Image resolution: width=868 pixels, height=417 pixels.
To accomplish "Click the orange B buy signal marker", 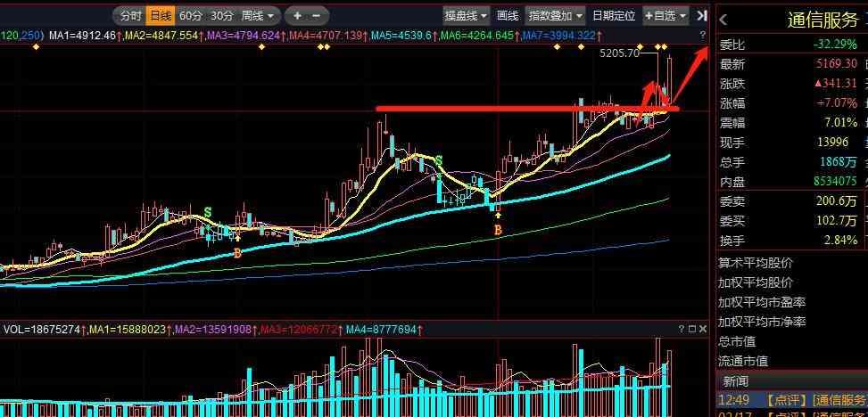I will coord(498,230).
